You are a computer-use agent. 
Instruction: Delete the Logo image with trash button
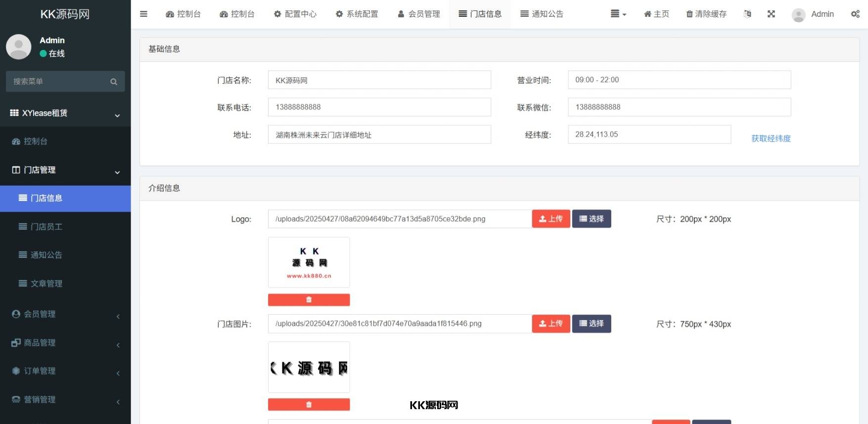tap(309, 300)
